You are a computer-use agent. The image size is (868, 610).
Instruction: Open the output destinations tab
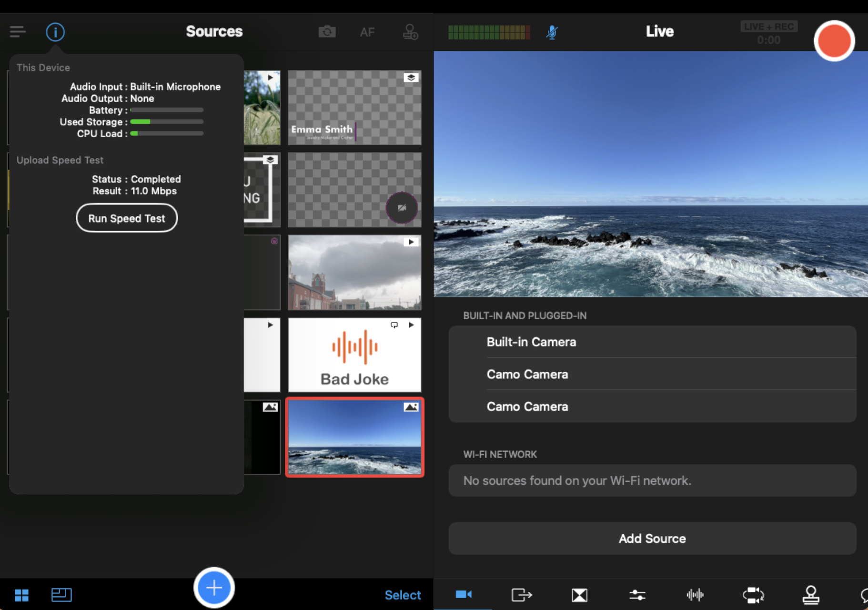pos(521,595)
